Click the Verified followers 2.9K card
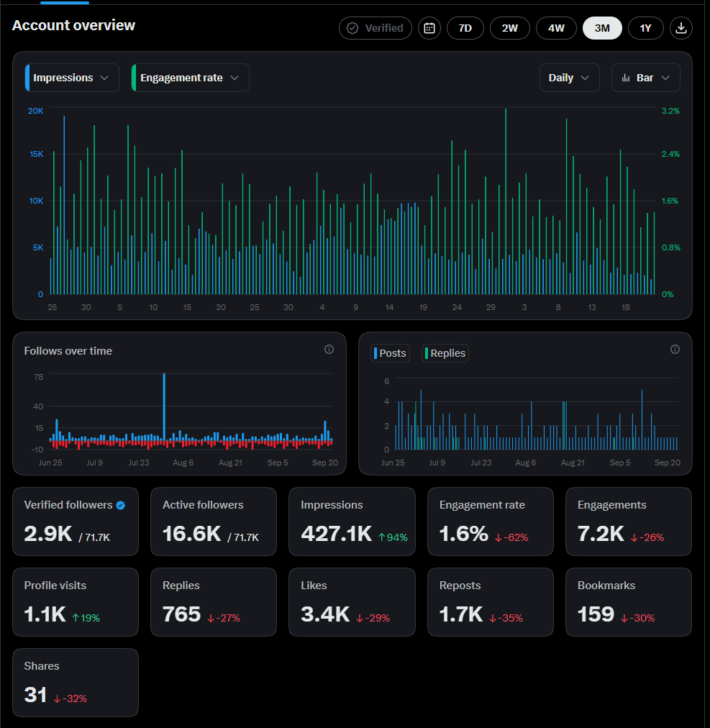The image size is (710, 728). (x=76, y=522)
